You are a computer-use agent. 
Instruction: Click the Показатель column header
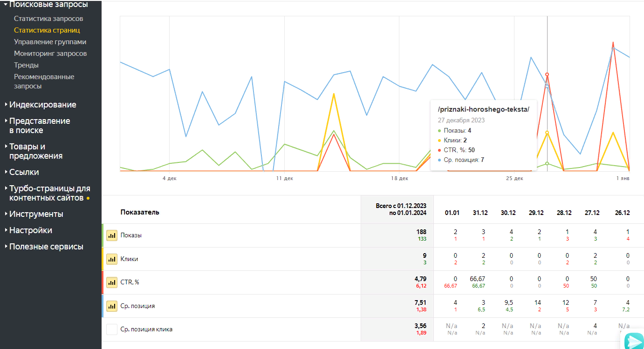(140, 212)
